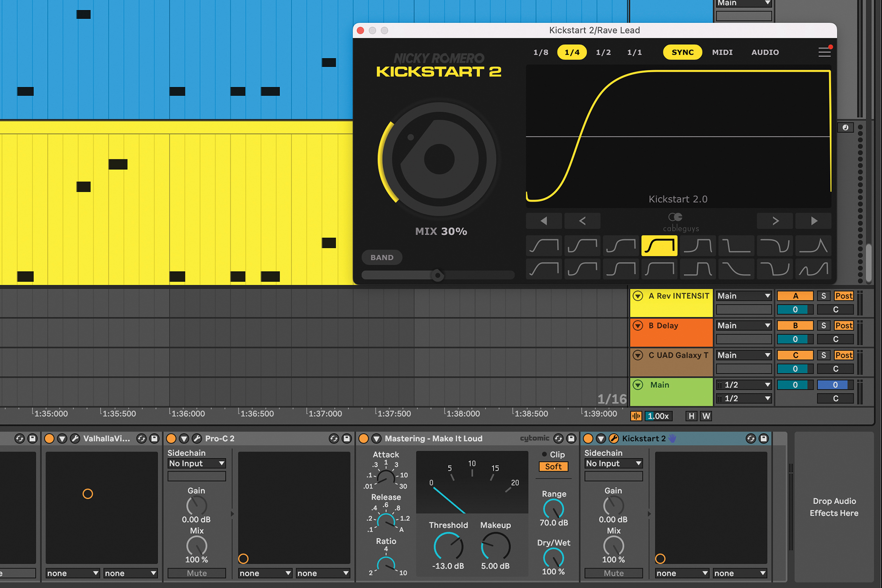Click the W button near 1.00x

click(x=706, y=416)
